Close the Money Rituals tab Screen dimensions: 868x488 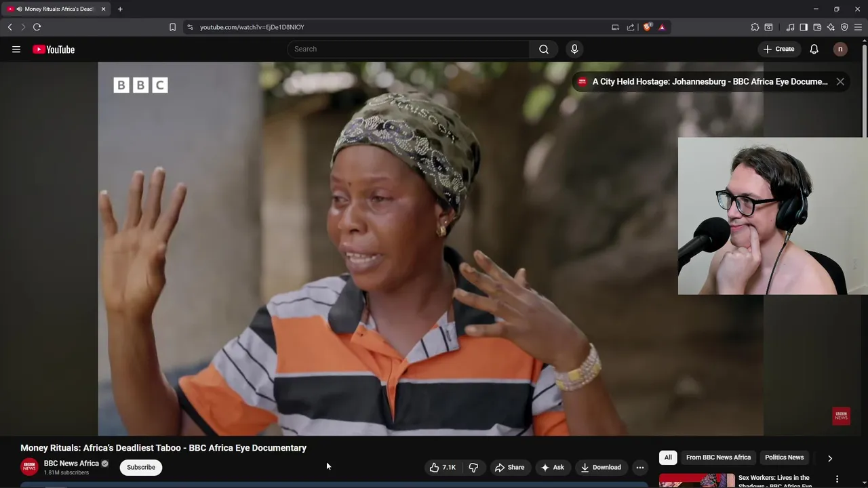pyautogui.click(x=103, y=9)
